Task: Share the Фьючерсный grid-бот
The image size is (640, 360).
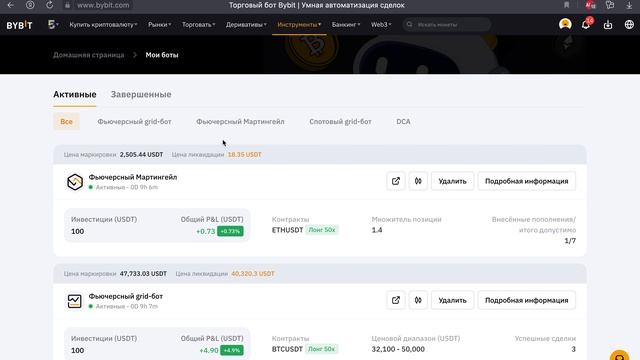Action: [396, 300]
